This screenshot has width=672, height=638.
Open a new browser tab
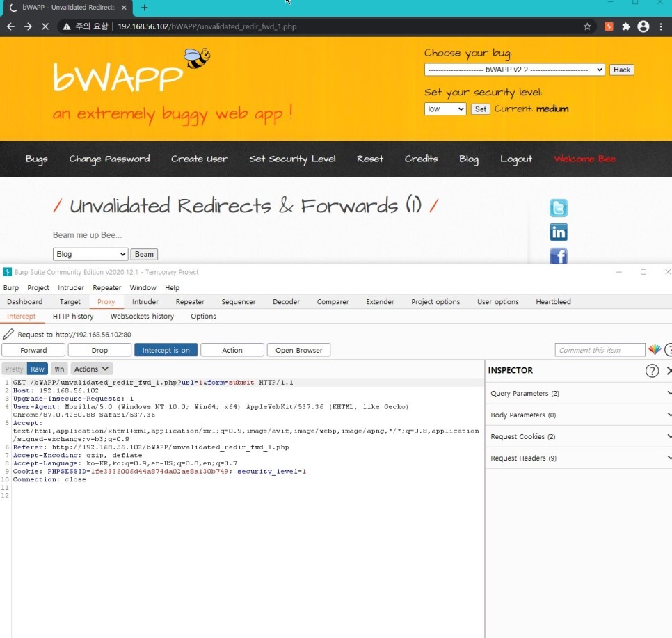point(145,7)
